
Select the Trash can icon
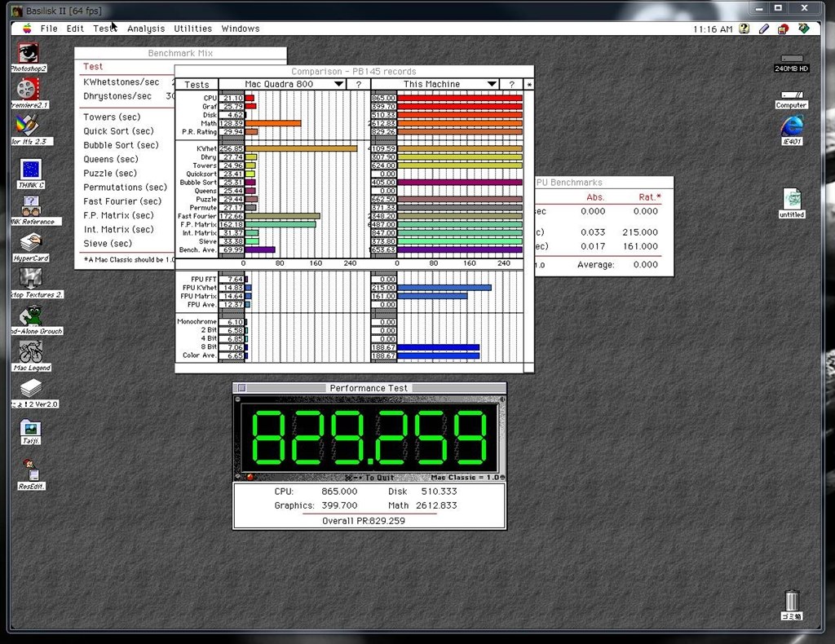click(x=791, y=600)
